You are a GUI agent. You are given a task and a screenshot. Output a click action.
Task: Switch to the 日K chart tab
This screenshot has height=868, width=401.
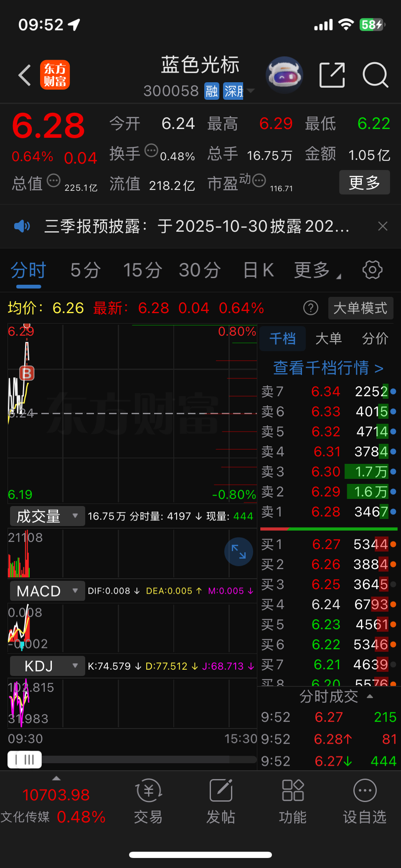point(259,270)
